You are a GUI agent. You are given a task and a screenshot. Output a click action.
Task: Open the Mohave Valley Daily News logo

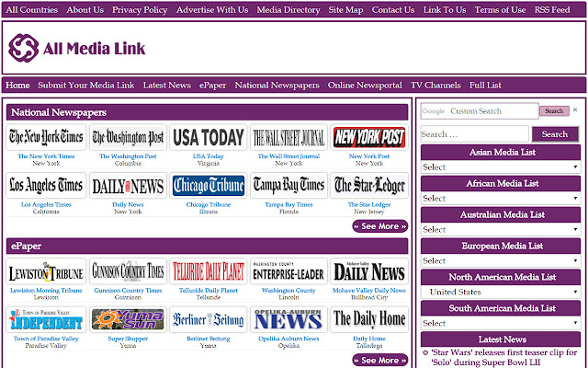[x=369, y=271]
